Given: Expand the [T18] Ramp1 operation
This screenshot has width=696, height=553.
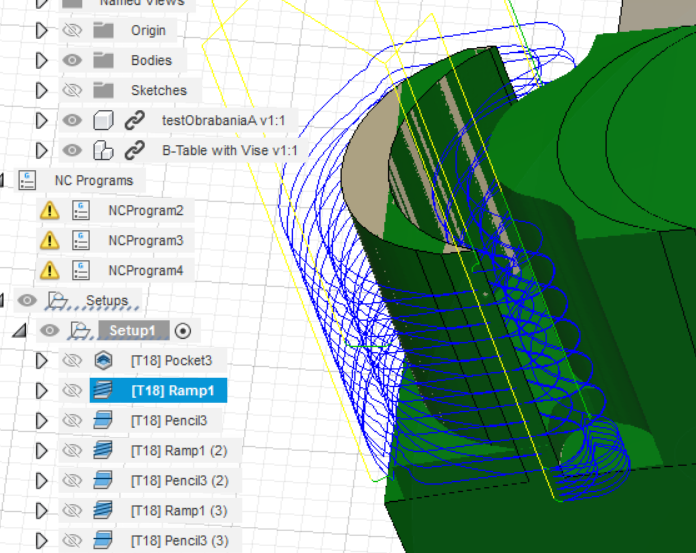Looking at the screenshot, I should click(x=41, y=391).
